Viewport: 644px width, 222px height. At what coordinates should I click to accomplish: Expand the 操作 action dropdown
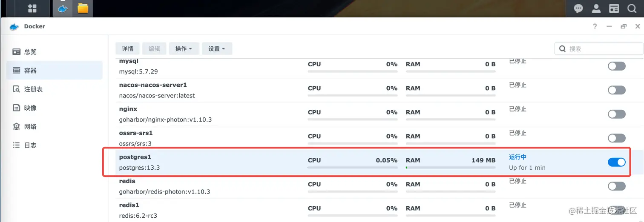tap(184, 48)
